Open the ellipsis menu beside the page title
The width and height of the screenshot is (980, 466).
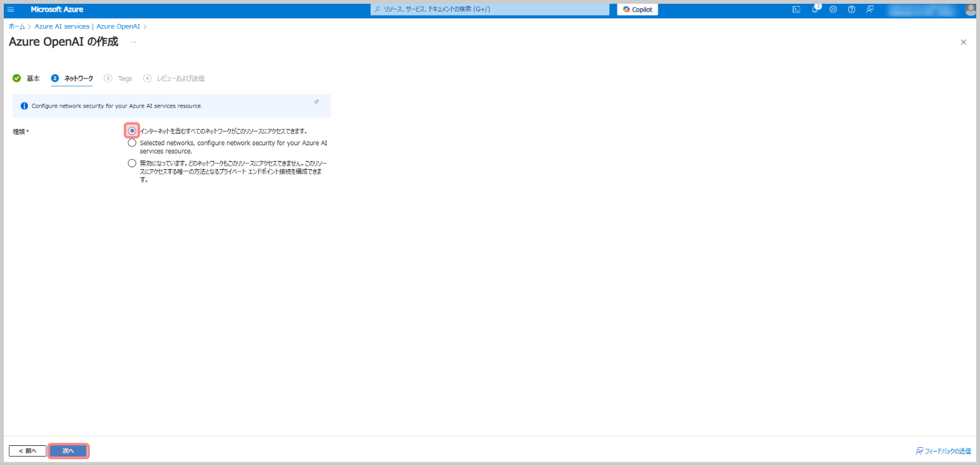pos(133,42)
